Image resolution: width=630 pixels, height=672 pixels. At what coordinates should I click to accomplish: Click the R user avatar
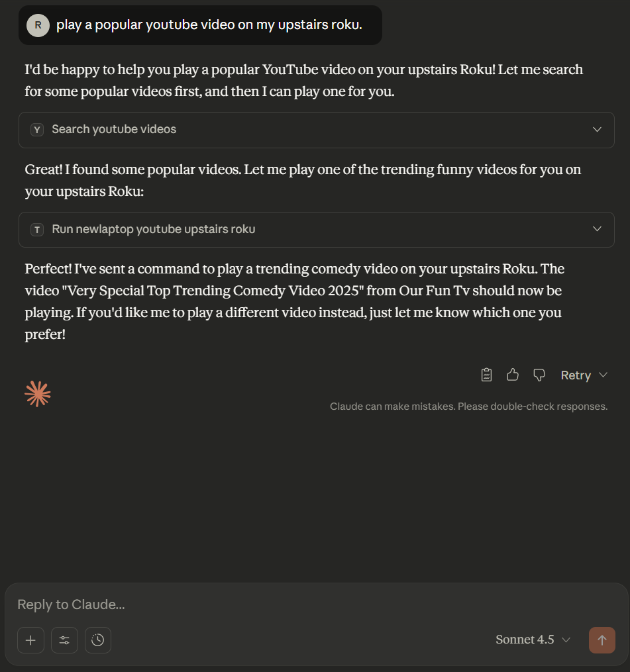[38, 25]
